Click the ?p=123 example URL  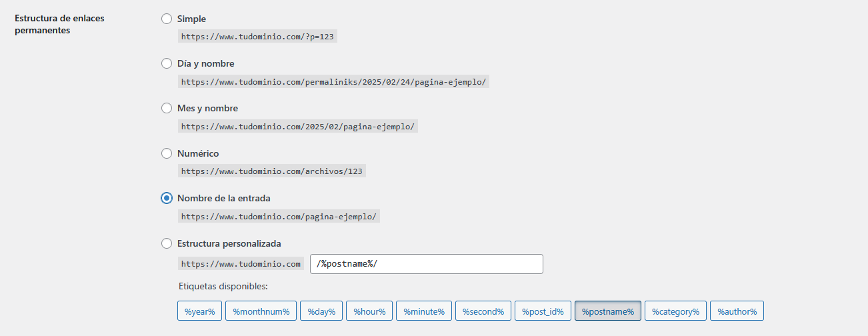point(257,37)
